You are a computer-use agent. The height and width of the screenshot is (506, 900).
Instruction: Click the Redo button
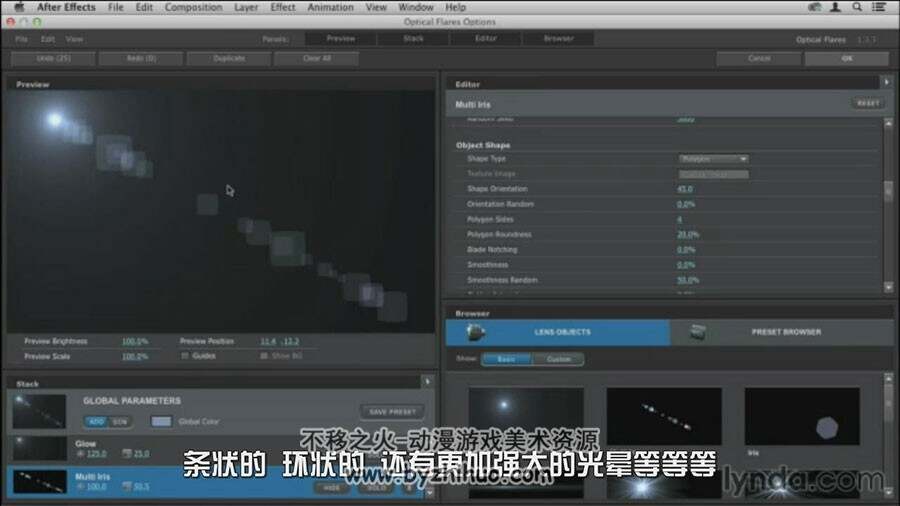[141, 59]
